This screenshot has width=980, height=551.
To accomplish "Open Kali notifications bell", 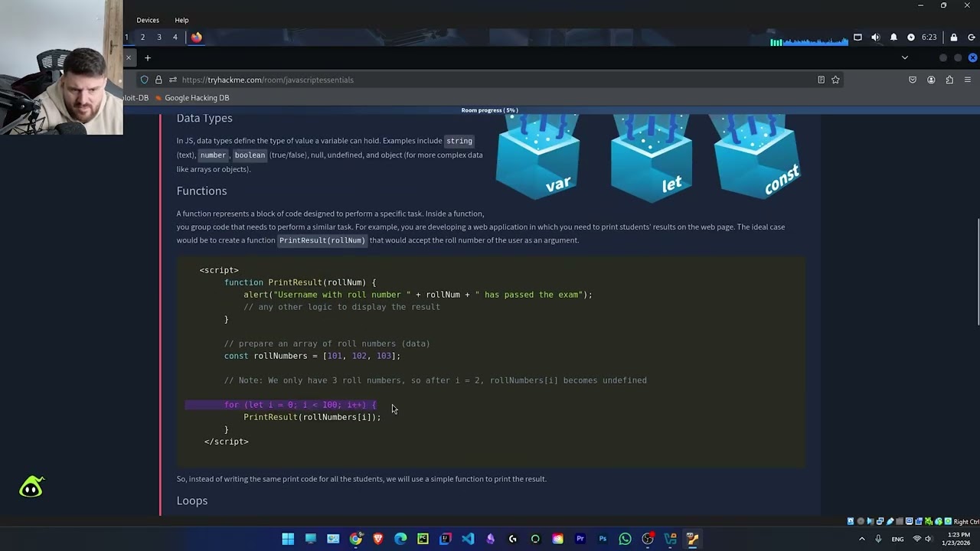I will (x=893, y=37).
